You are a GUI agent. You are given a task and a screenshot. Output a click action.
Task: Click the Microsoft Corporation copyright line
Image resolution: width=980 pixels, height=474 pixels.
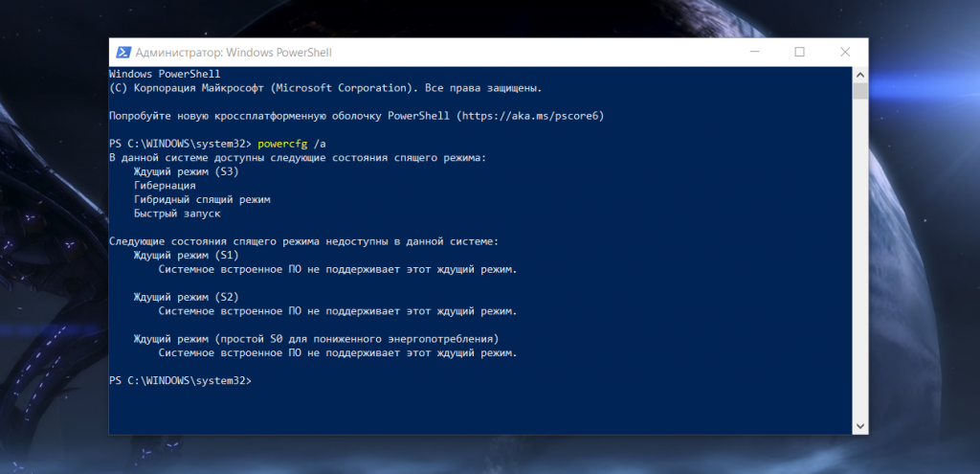325,88
